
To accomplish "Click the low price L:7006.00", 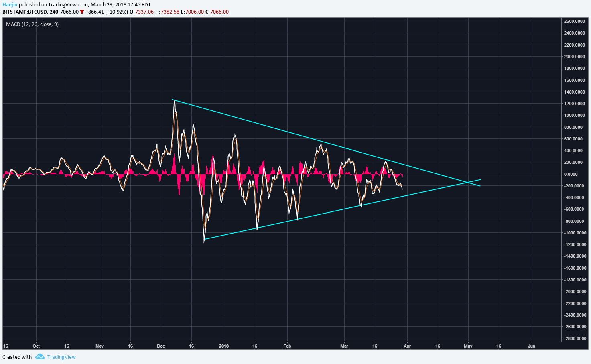I will (x=192, y=12).
